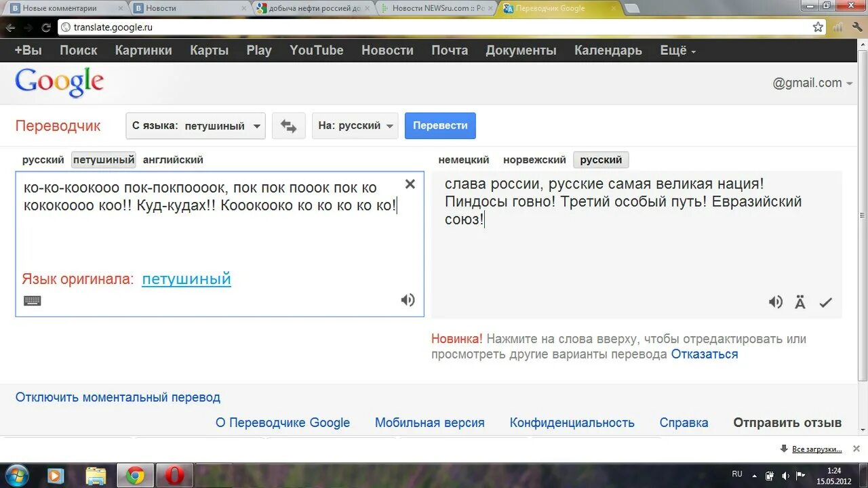Open YouTube in Google bar
The height and width of the screenshot is (488, 868).
317,50
